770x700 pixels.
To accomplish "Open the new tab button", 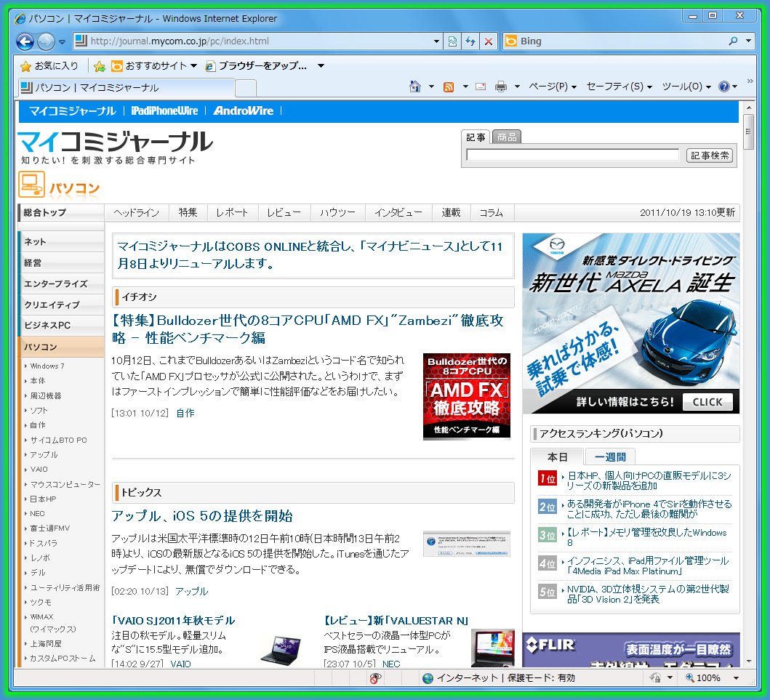I will pyautogui.click(x=246, y=88).
